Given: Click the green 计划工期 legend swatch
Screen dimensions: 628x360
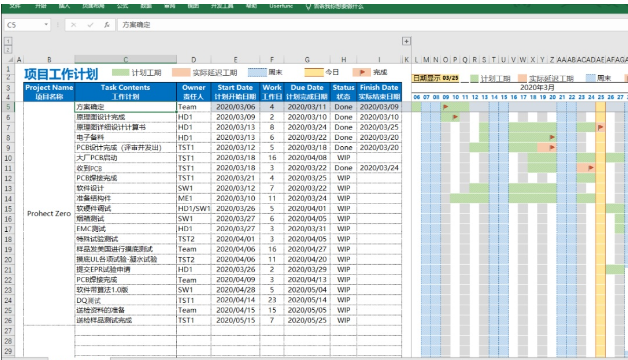Looking at the screenshot, I should [120, 72].
